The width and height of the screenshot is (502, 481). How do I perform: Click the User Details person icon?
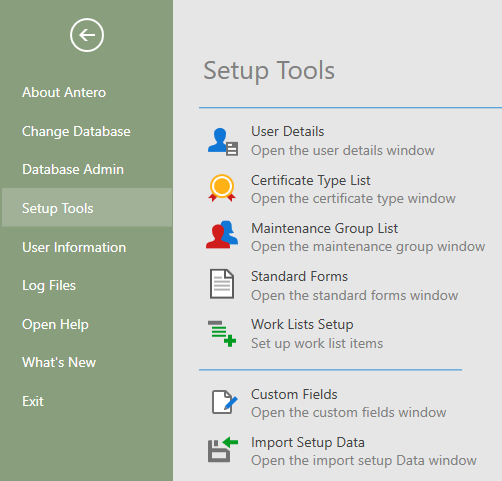click(223, 142)
